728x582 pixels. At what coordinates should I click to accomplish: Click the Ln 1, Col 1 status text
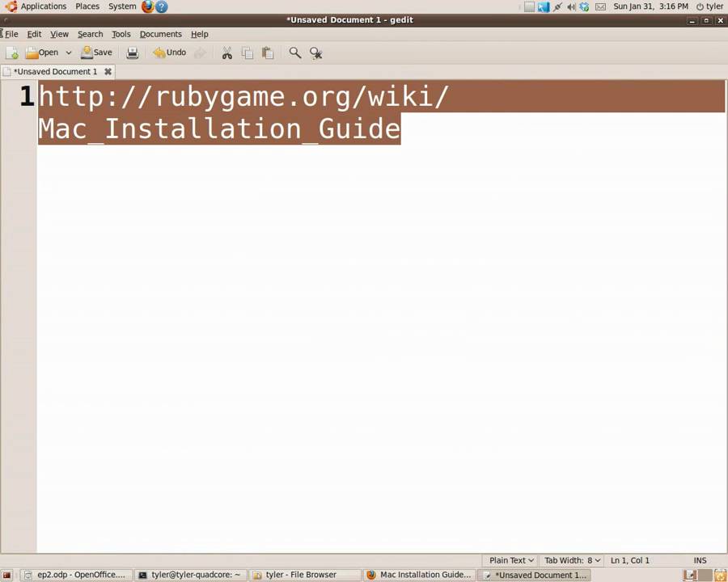pos(629,561)
